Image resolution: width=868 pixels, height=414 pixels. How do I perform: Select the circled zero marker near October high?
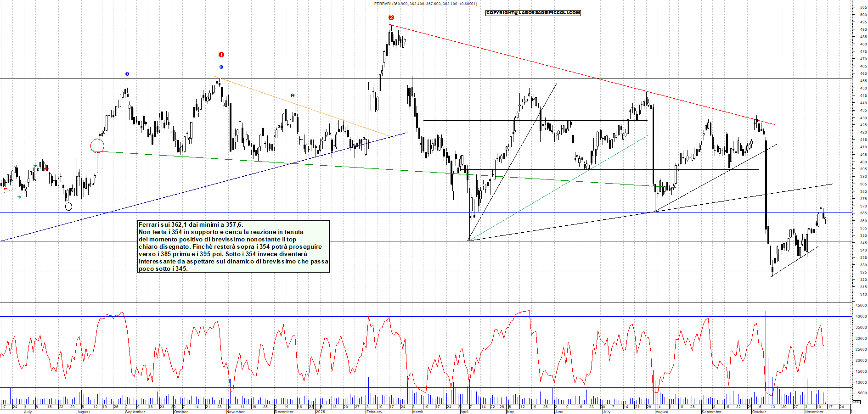click(220, 67)
